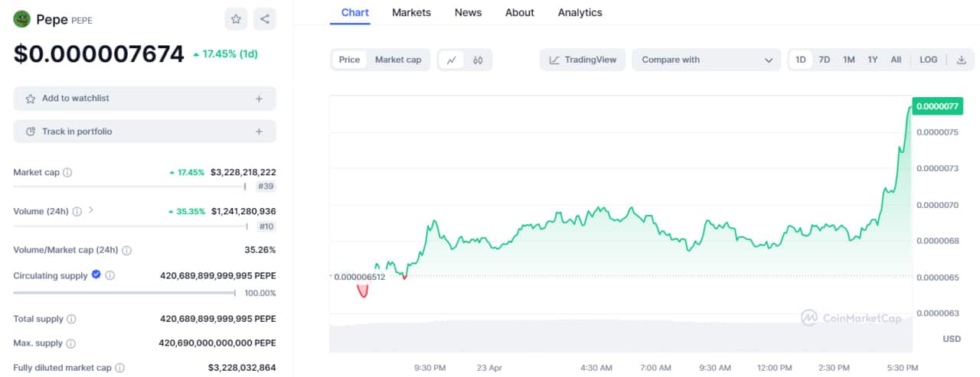The height and width of the screenshot is (377, 980).
Task: Click the Volume/Market cap (24h) info icon
Action: (x=126, y=250)
